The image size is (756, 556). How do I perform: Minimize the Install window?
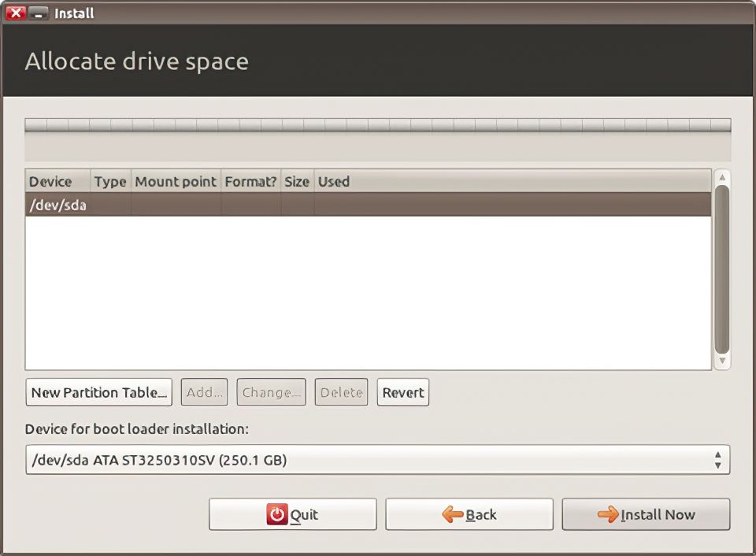[39, 13]
